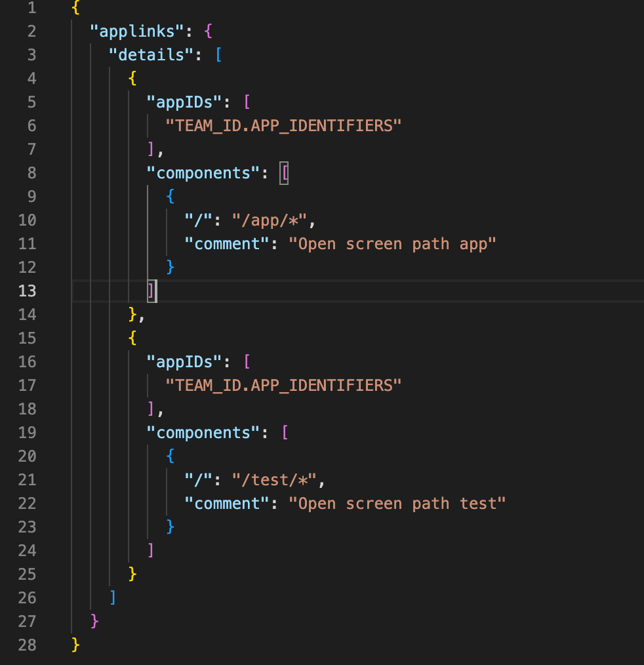Click "Open screen path app" string
The height and width of the screenshot is (665, 644).
(x=392, y=244)
